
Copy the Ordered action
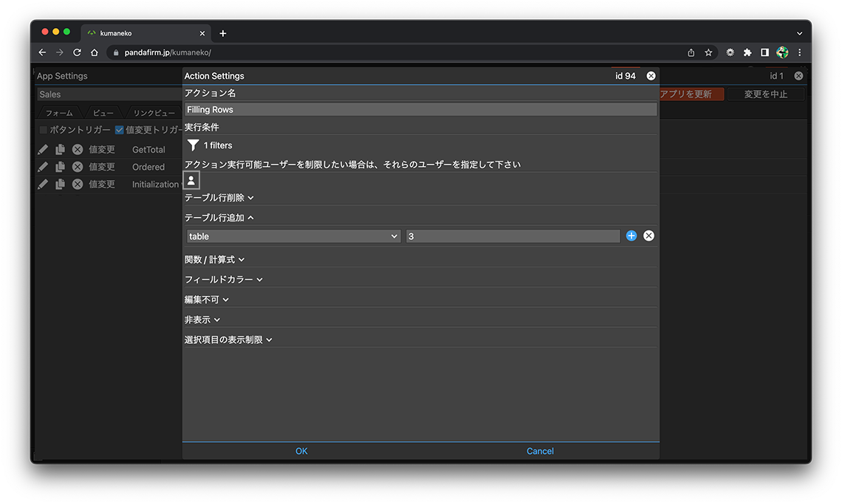coord(60,167)
